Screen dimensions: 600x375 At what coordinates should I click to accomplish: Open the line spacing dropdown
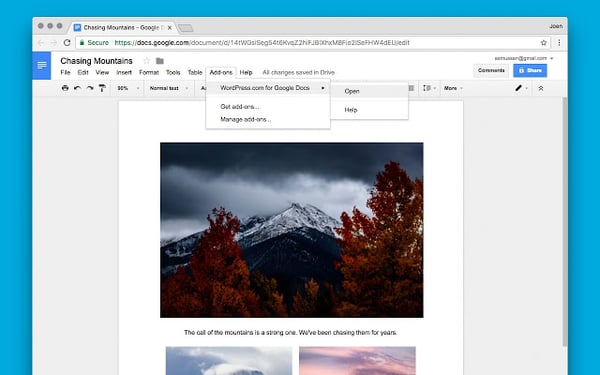pos(429,88)
